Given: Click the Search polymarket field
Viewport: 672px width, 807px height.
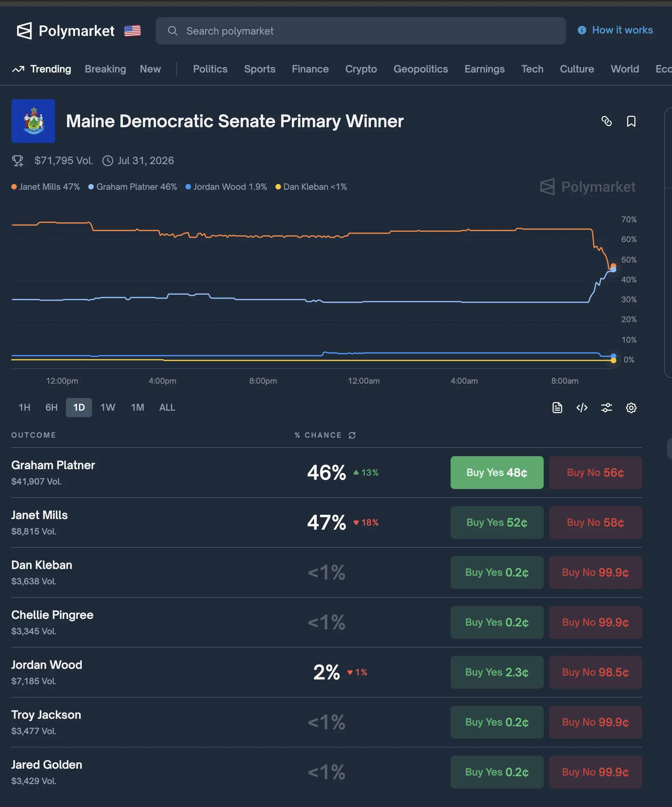Looking at the screenshot, I should pos(361,31).
